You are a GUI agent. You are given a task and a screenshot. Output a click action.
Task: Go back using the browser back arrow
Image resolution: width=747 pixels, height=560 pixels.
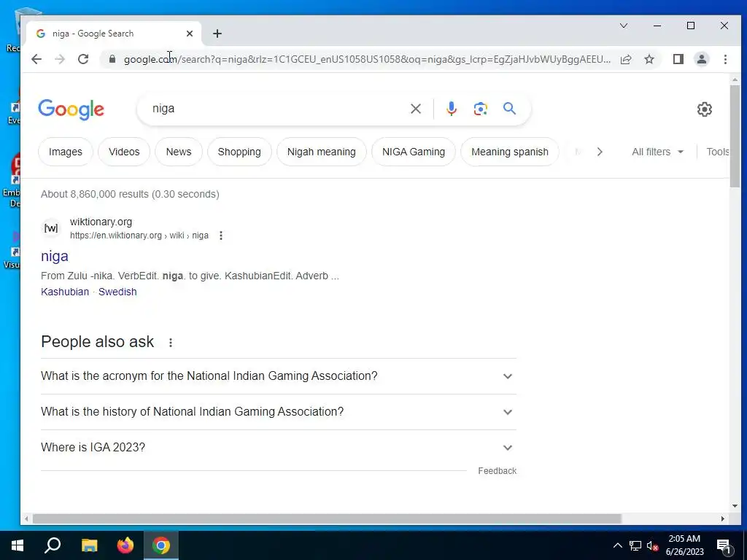36,59
